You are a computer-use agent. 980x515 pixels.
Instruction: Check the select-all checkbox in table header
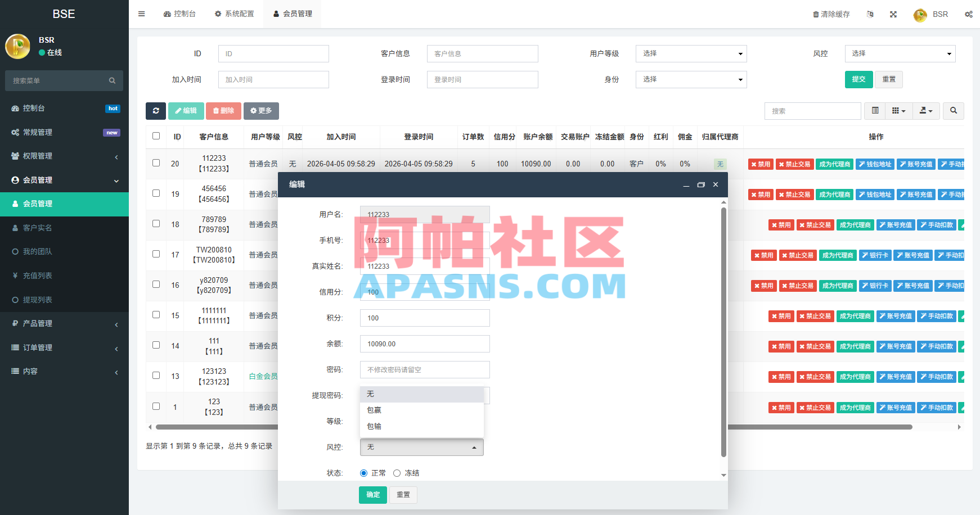click(x=156, y=136)
